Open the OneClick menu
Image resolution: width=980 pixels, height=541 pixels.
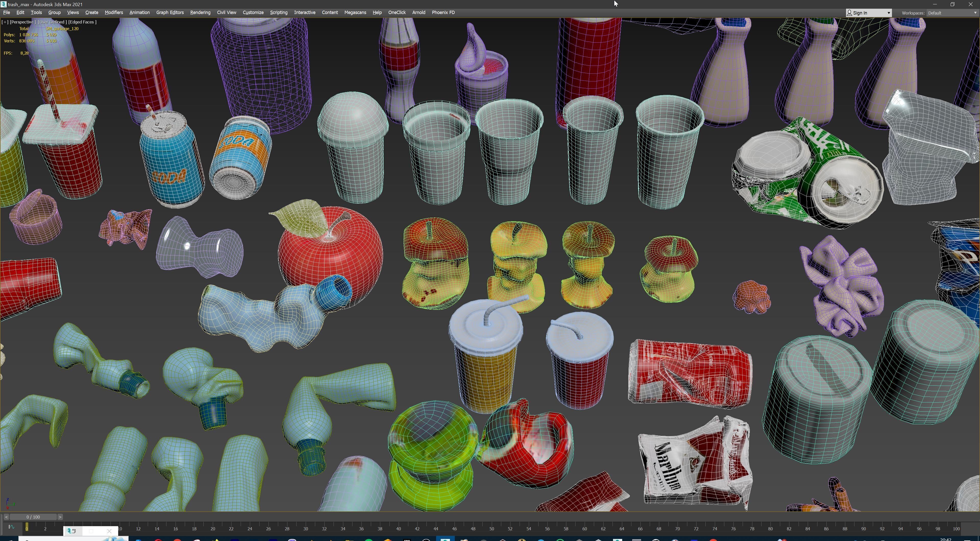(x=397, y=13)
